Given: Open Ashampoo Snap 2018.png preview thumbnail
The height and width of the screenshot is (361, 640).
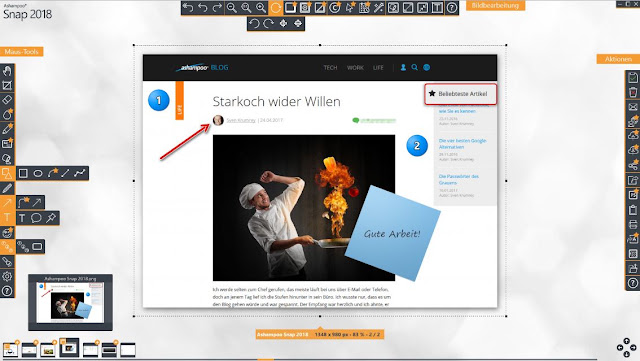Looking at the screenshot, I should click(x=70, y=303).
